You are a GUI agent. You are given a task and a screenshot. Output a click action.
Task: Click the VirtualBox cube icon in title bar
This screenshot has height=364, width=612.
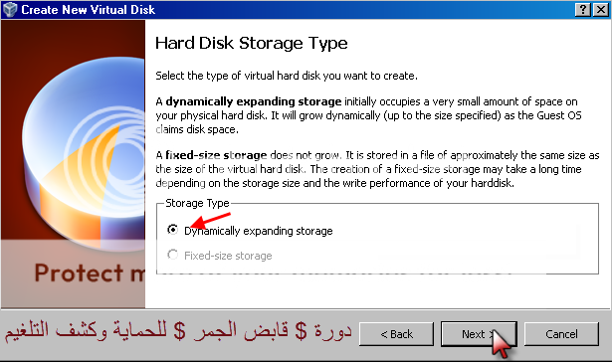[x=10, y=9]
